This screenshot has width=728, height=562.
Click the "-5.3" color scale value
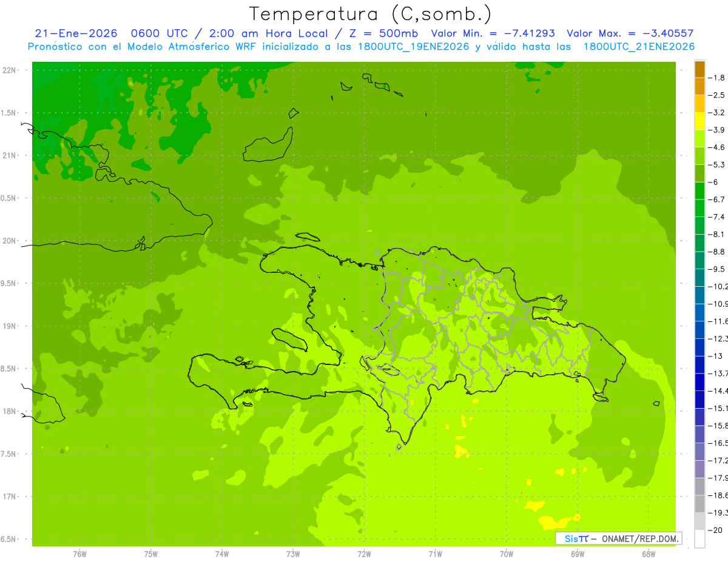click(x=718, y=165)
